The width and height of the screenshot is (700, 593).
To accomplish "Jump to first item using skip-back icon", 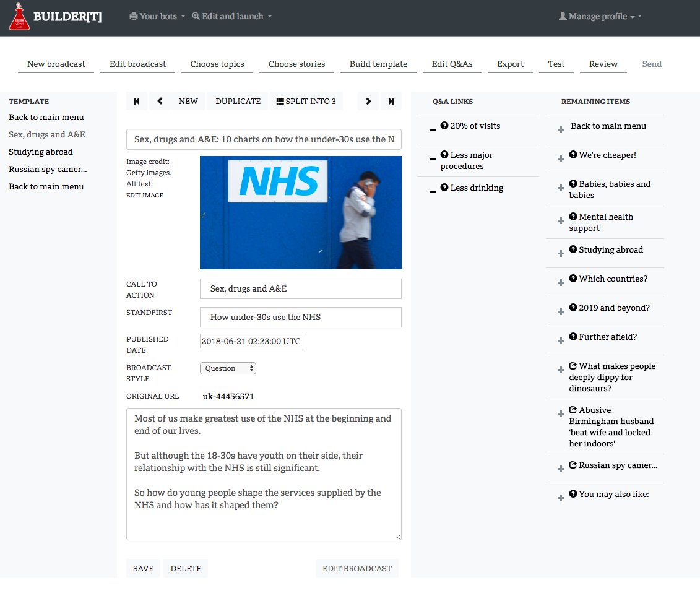I will (x=137, y=102).
